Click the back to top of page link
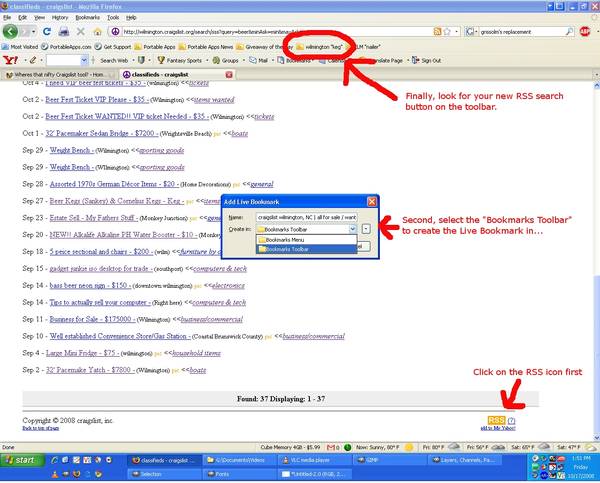Image resolution: width=600 pixels, height=483 pixels. point(41,428)
